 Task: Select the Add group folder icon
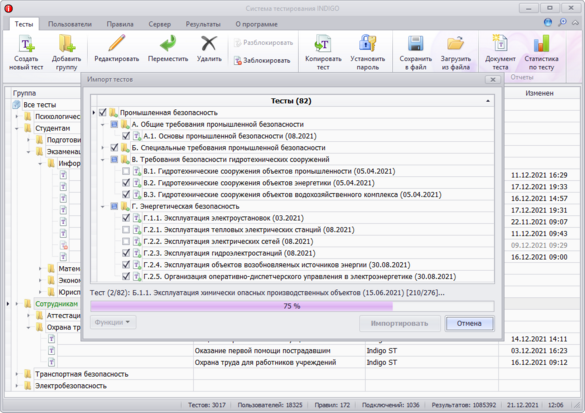[67, 44]
